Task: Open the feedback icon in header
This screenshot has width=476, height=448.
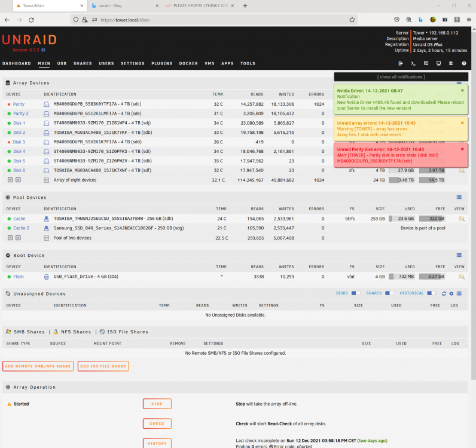Action: (x=426, y=63)
